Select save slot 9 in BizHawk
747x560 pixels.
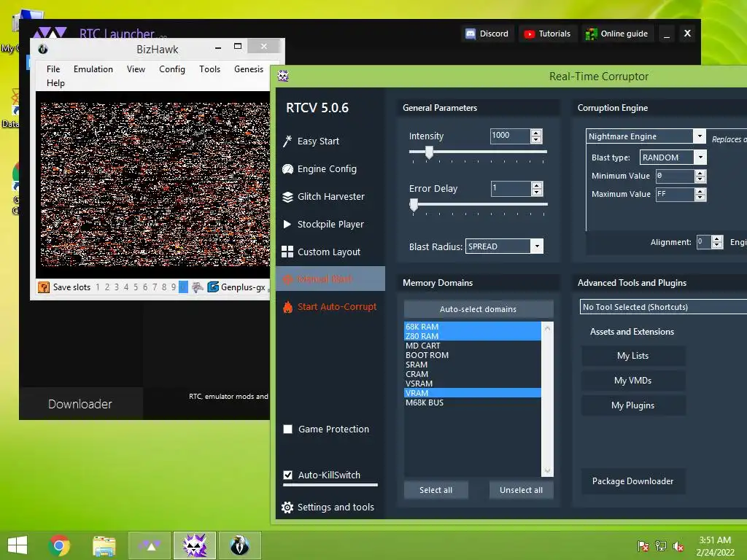174,287
